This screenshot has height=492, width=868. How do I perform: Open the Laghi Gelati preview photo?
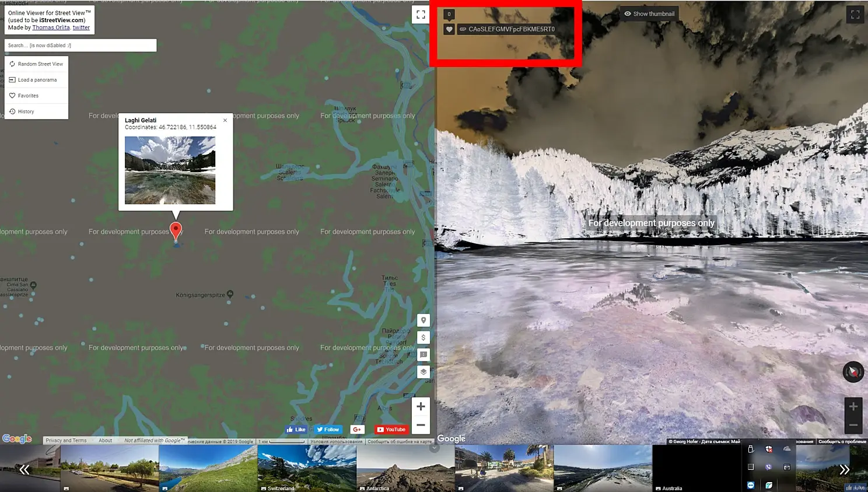[170, 170]
